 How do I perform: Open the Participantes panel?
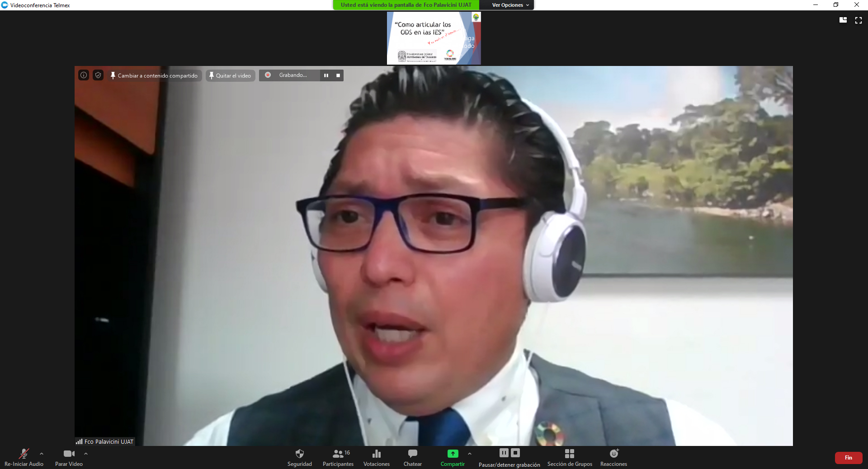pos(338,457)
